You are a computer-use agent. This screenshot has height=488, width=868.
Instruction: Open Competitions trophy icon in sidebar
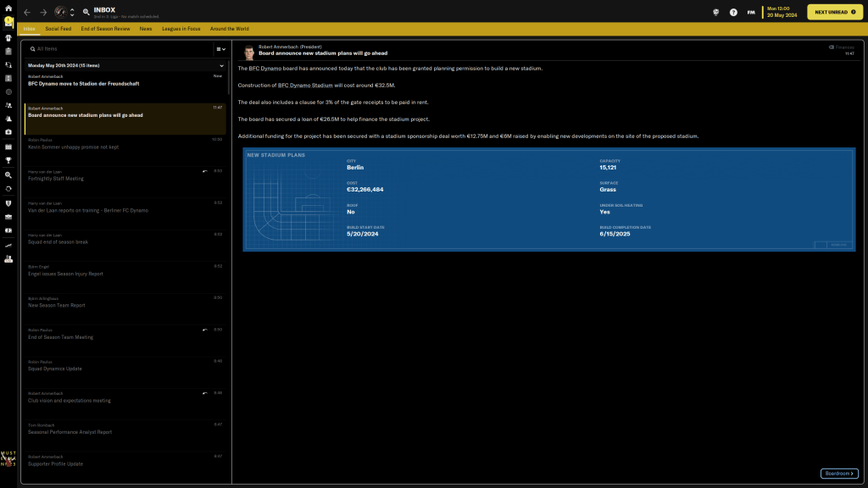click(8, 160)
